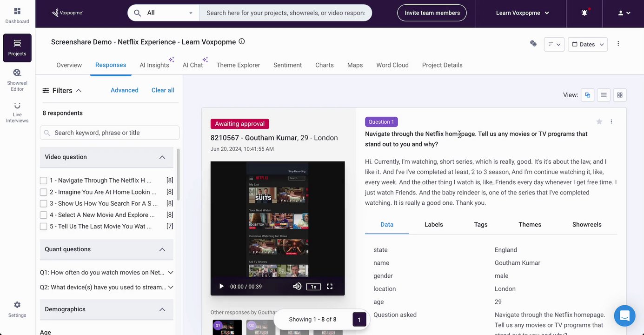The width and height of the screenshot is (644, 335).
Task: Check filter '2 - Imagine You Are At Home'
Action: click(43, 192)
